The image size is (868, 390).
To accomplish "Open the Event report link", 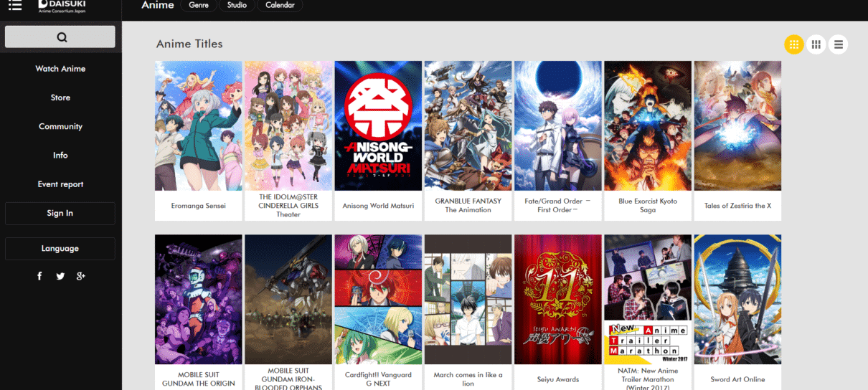I will 60,184.
